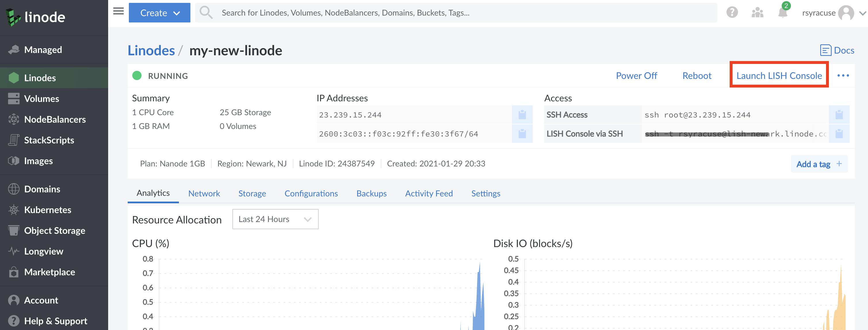Click the Power Off button
Image resolution: width=868 pixels, height=330 pixels.
(636, 75)
